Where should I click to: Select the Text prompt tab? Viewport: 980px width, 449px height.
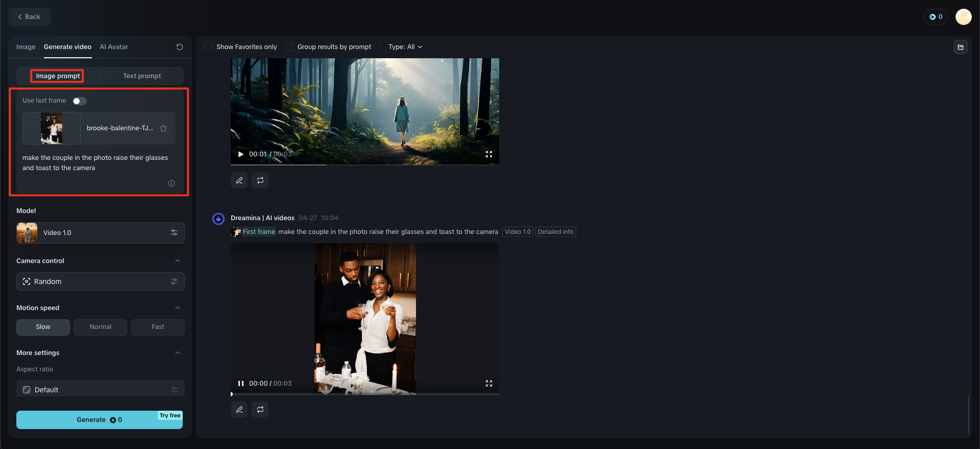pos(142,76)
